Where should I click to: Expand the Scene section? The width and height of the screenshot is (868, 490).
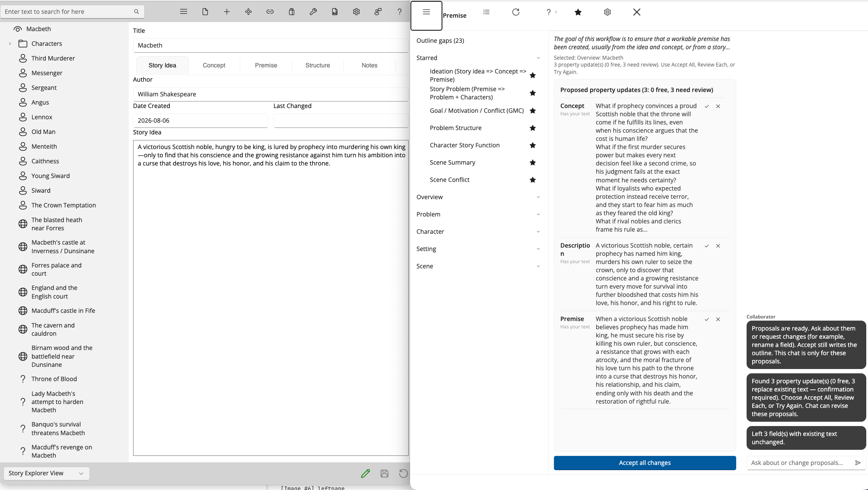[538, 266]
